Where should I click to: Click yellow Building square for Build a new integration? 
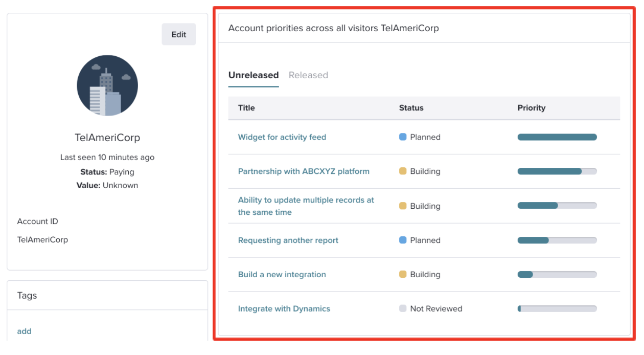pyautogui.click(x=403, y=275)
